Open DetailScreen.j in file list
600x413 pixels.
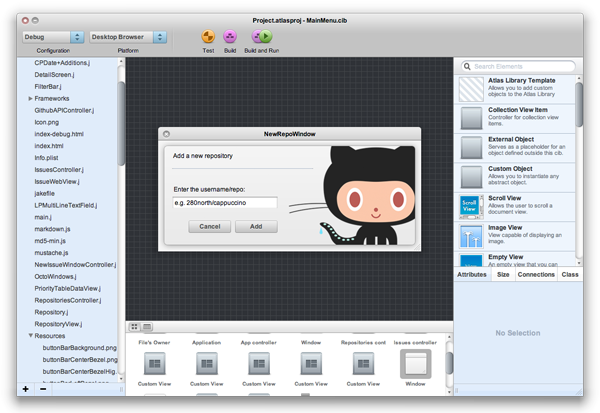tap(54, 75)
